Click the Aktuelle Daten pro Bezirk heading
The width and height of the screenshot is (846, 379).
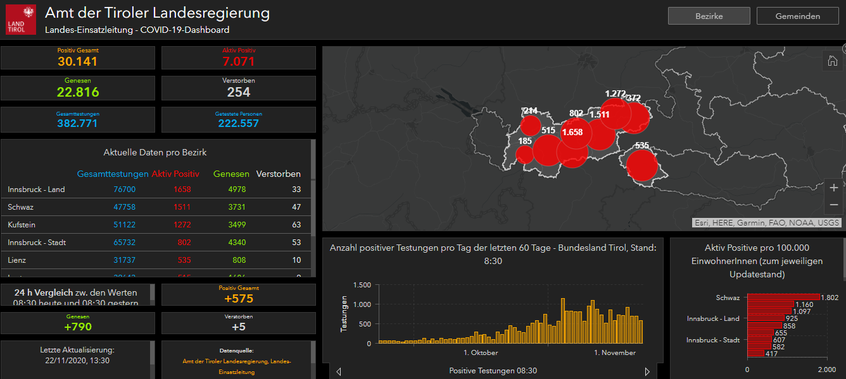click(x=155, y=153)
